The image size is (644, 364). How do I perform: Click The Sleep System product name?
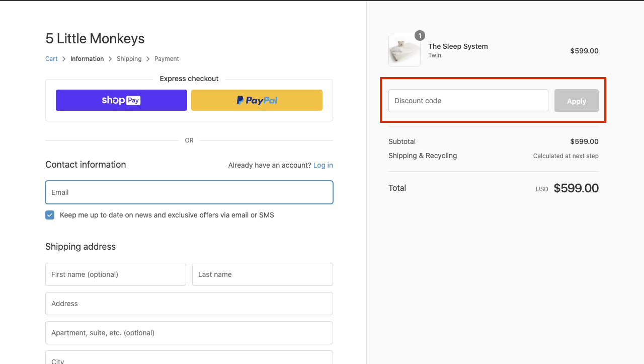pyautogui.click(x=458, y=46)
